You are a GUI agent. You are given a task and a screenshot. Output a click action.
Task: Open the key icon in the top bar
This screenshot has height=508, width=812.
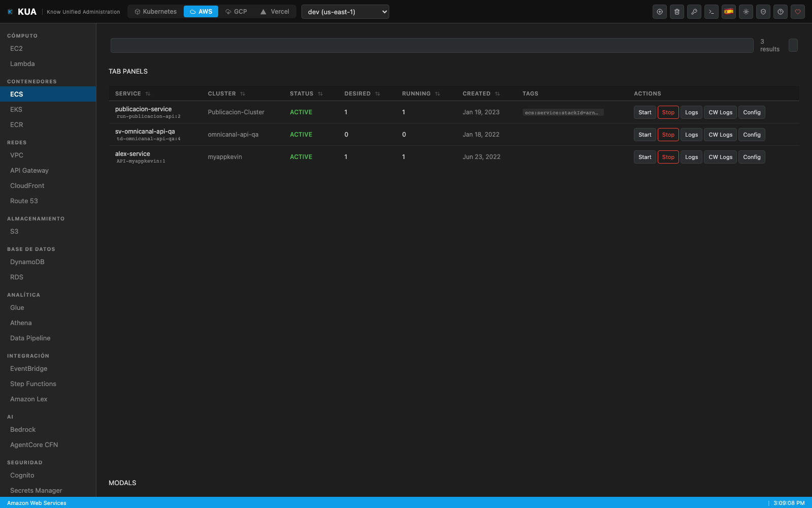tap(694, 12)
